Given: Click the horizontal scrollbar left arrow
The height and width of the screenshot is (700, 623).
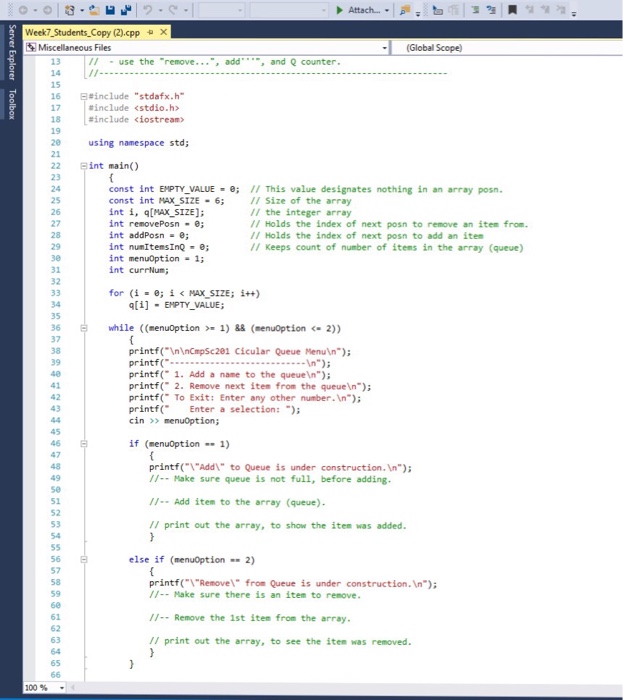Looking at the screenshot, I should point(72,688).
